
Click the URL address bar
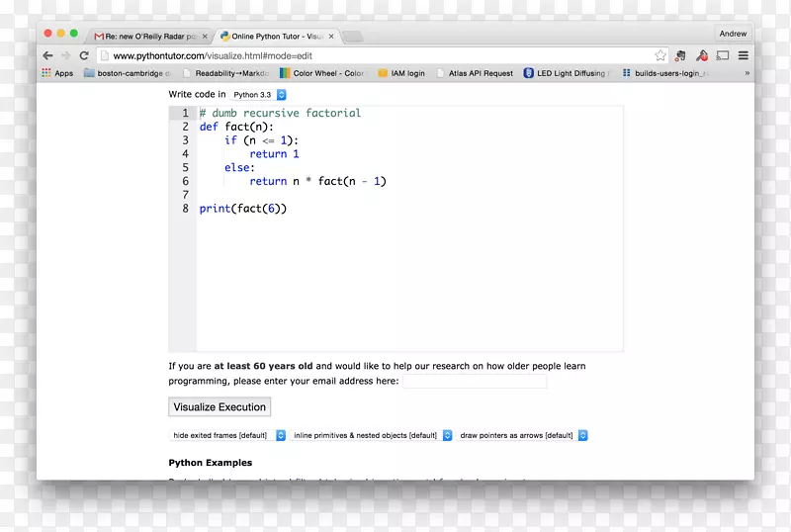[x=376, y=55]
